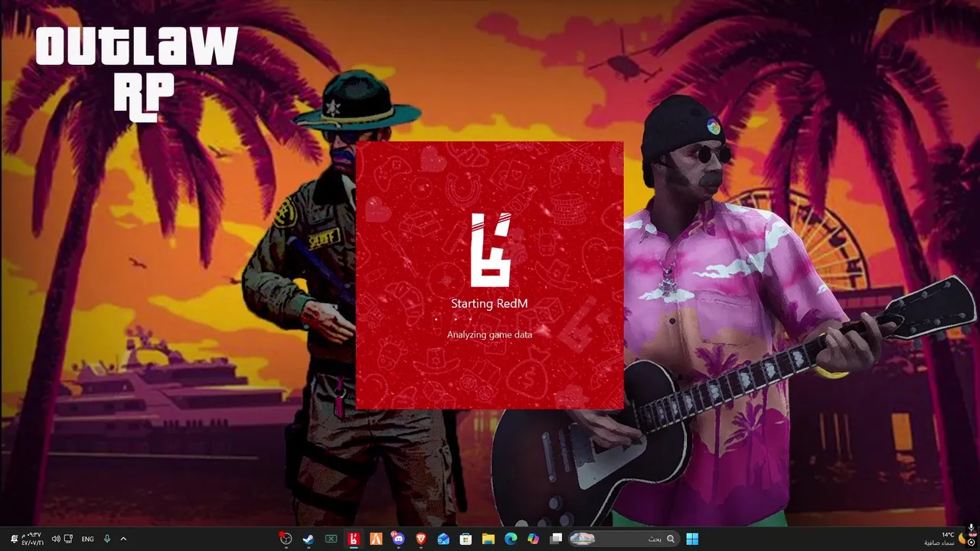Screen dimensions: 980x551
Task: Click the RedM logo in the splash window
Action: click(x=490, y=249)
